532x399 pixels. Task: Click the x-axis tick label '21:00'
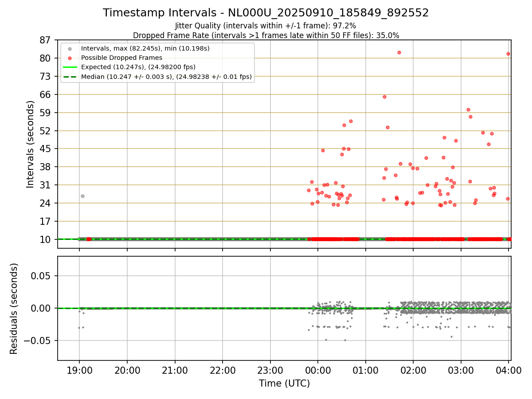pyautogui.click(x=175, y=370)
